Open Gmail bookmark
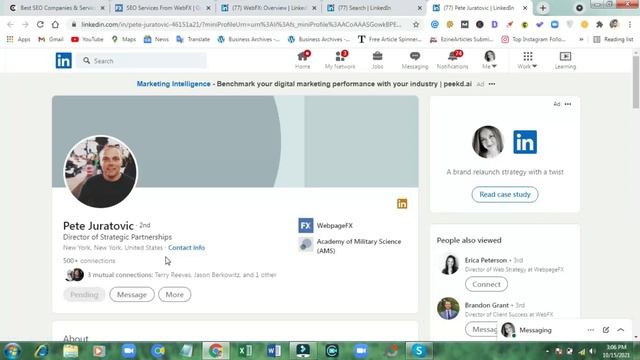The width and height of the screenshot is (640, 360). [x=51, y=39]
